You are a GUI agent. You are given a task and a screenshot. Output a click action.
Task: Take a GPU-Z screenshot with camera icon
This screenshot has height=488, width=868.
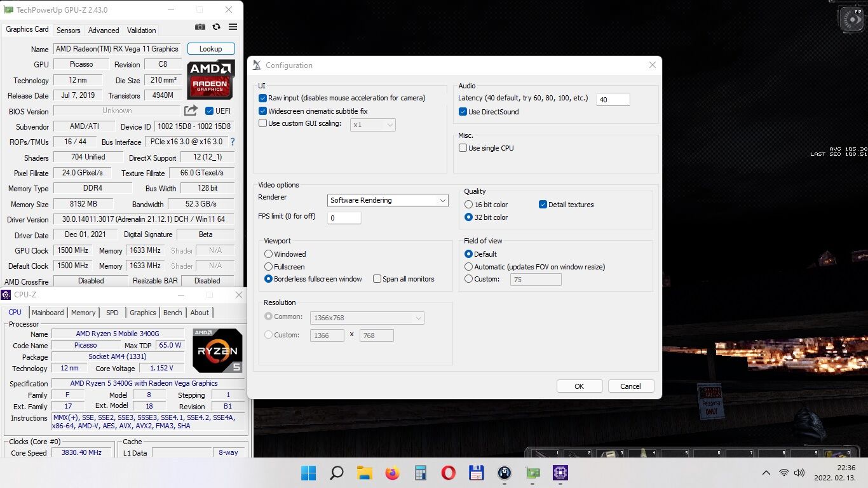pos(200,27)
